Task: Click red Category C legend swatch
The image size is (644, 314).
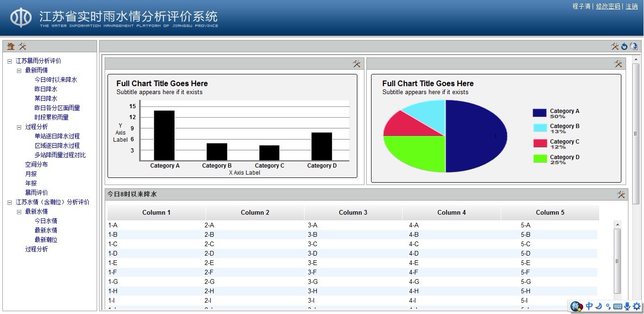Action: pos(539,143)
